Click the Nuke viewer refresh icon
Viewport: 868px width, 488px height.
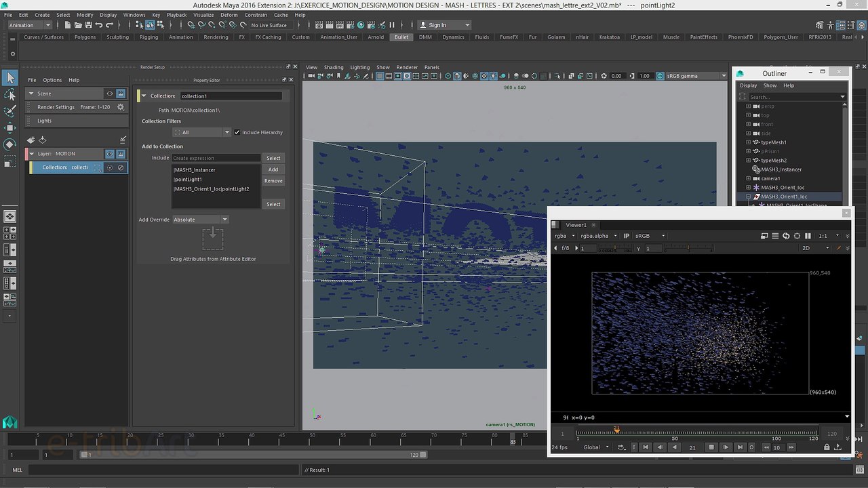tap(786, 236)
